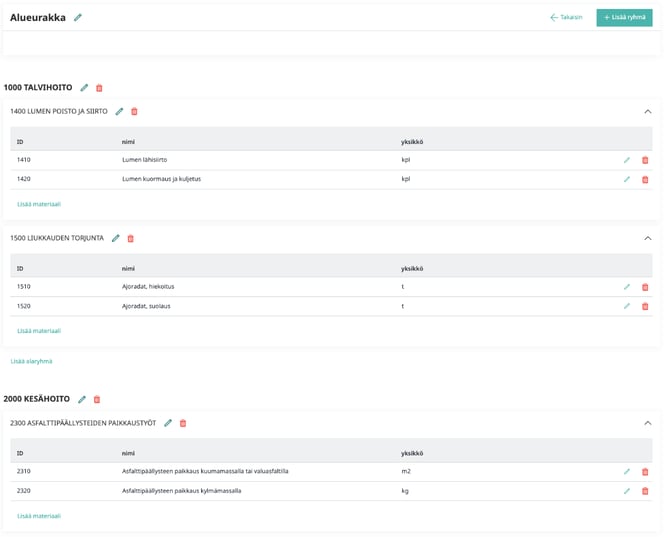Click Lisää materiaali under the 1400 table
This screenshot has width=670, height=537.
pos(39,204)
